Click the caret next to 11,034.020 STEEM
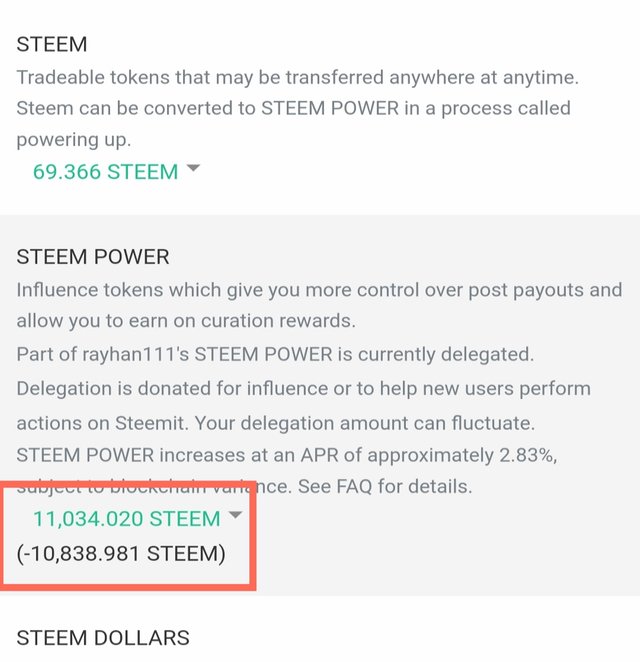 [235, 515]
